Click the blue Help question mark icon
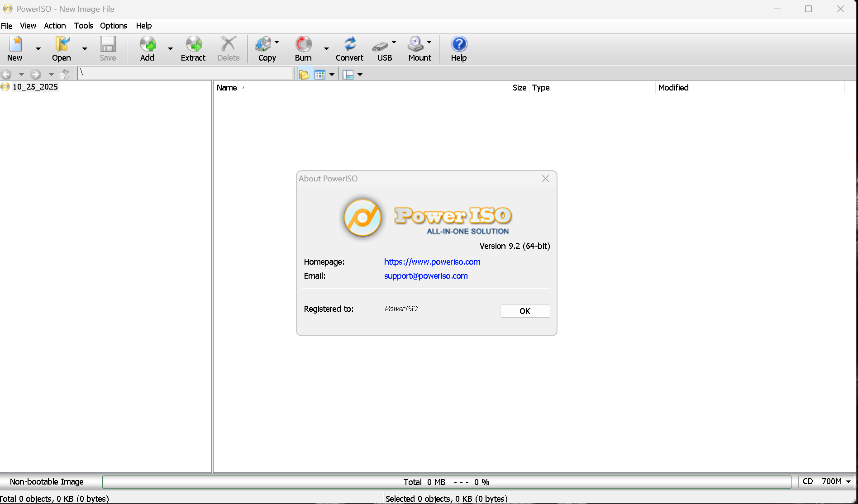The height and width of the screenshot is (504, 858). tap(459, 45)
